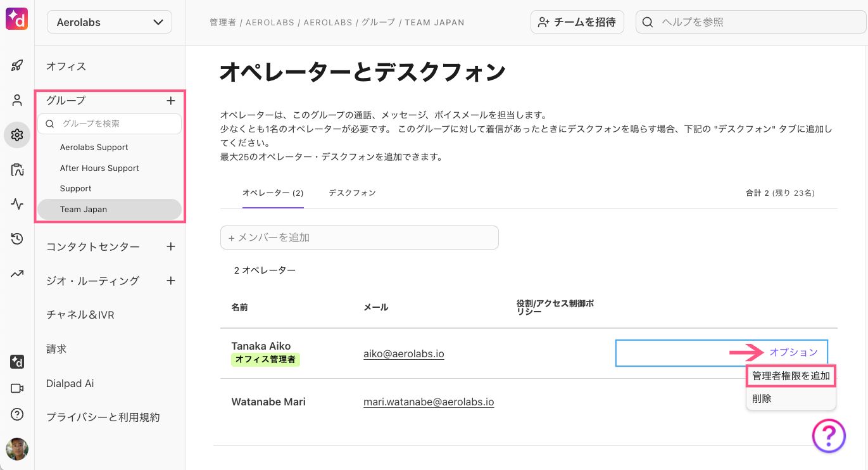Viewport: 868px width, 470px height.
Task: Open the call history clock icon
Action: point(17,239)
